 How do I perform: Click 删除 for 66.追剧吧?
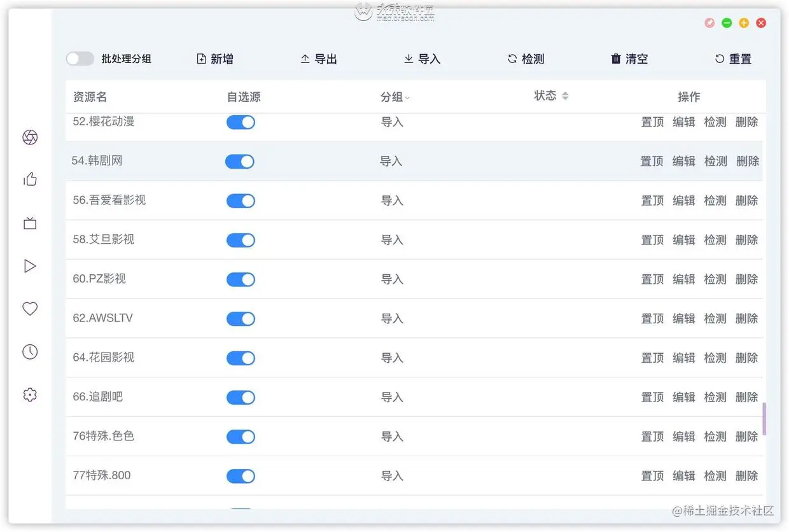point(747,398)
